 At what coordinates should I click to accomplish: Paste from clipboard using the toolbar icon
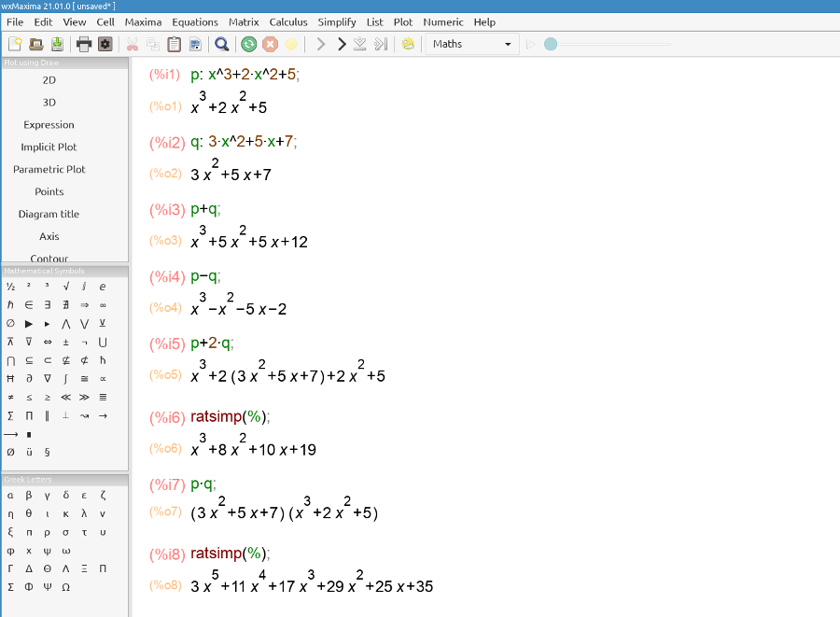tap(174, 43)
